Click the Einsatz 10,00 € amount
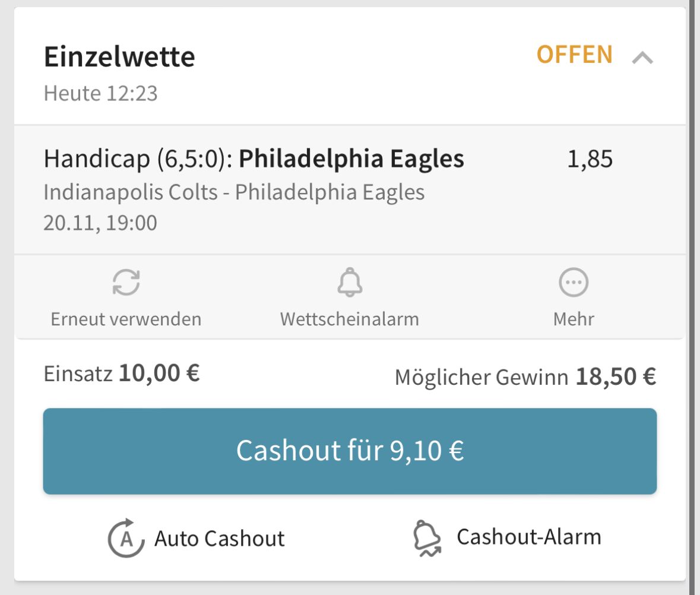 pyautogui.click(x=159, y=373)
